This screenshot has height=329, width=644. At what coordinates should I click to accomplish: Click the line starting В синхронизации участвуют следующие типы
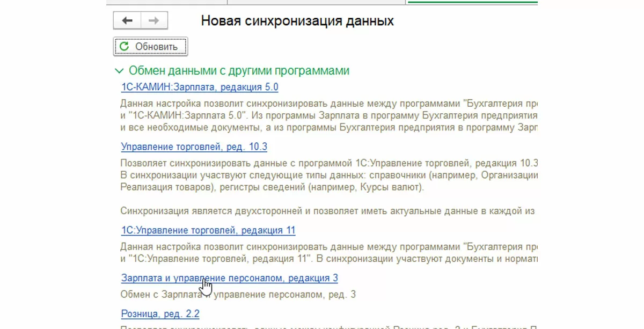(x=329, y=176)
